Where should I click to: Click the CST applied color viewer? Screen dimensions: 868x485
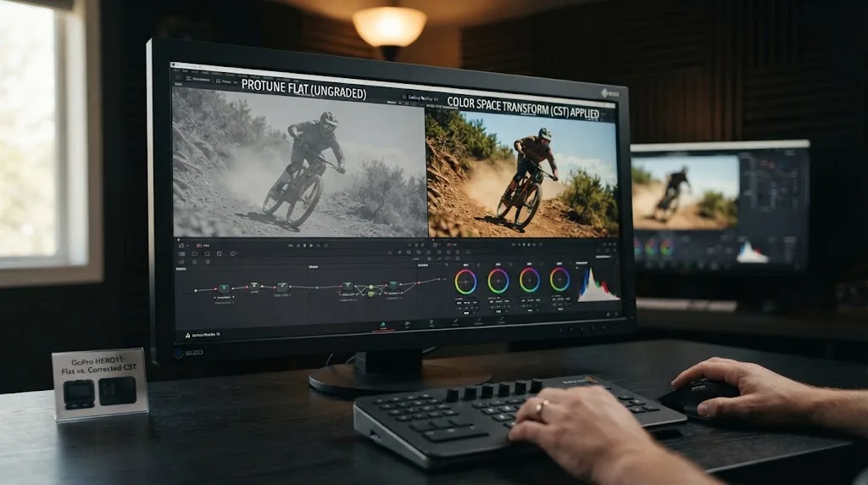pos(522,173)
